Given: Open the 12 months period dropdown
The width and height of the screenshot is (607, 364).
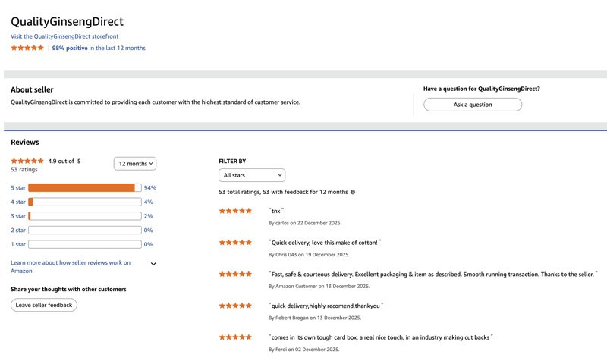Looking at the screenshot, I should pos(135,164).
